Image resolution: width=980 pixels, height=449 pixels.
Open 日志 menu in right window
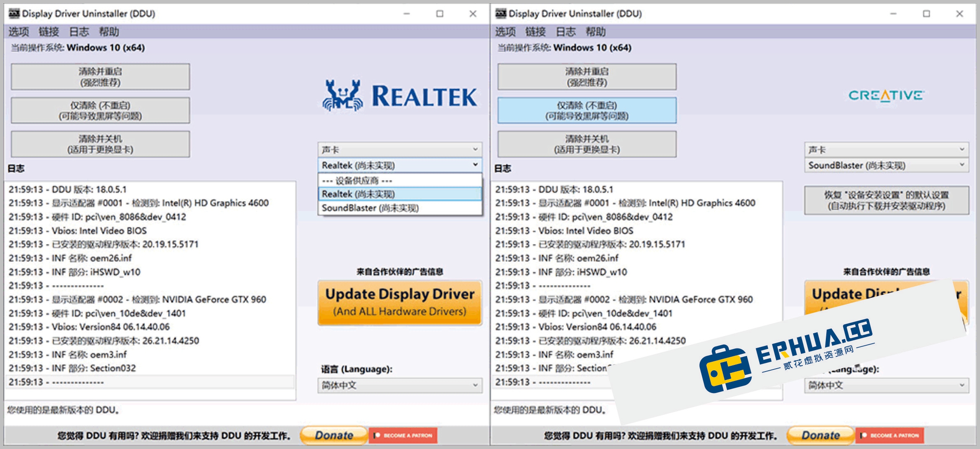click(x=565, y=32)
